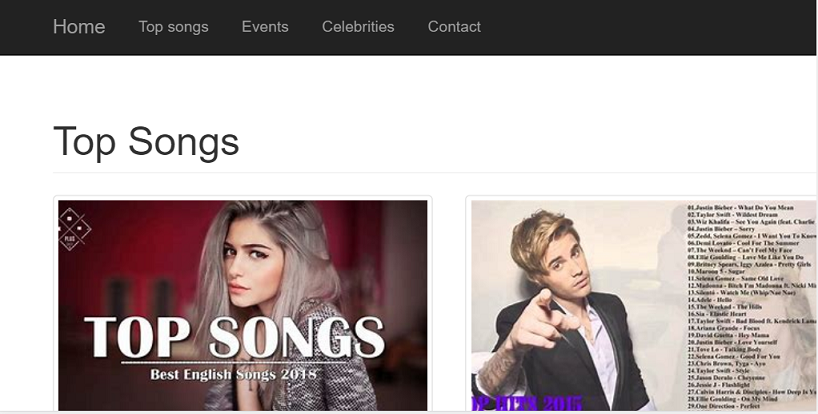Navigate to the Contact page
The image size is (818, 414).
pos(454,27)
